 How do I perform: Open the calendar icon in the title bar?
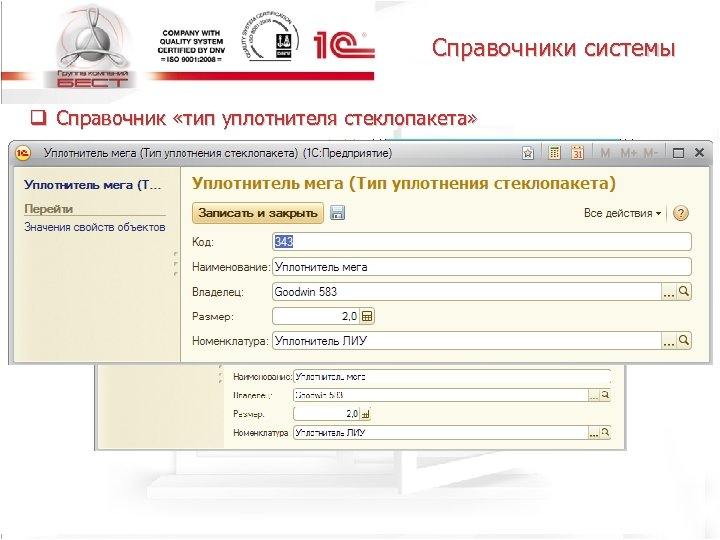point(578,153)
